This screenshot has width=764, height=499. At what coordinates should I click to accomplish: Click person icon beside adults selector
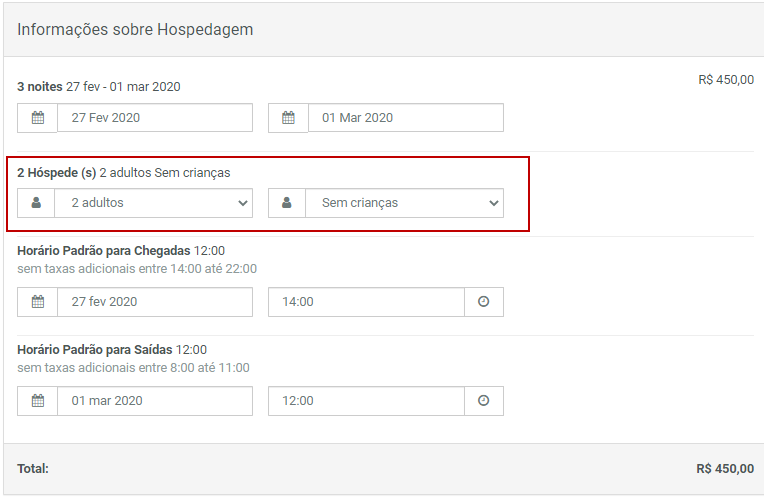(x=37, y=203)
